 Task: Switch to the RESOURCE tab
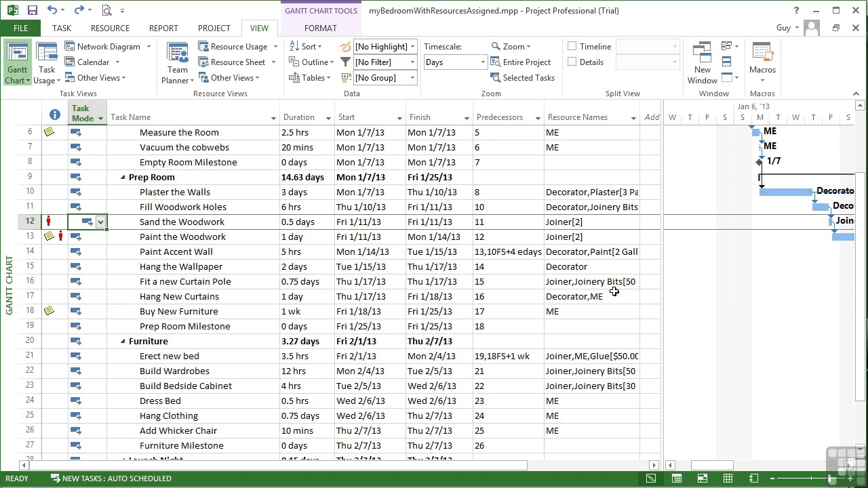(110, 28)
